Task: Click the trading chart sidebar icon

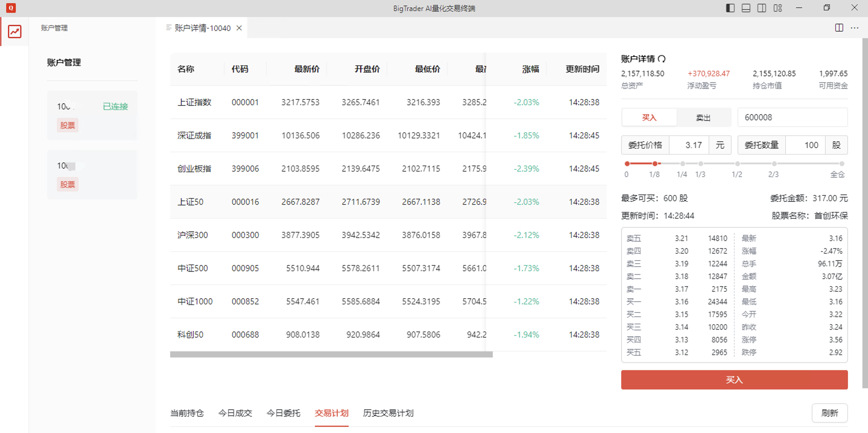Action: (x=14, y=31)
